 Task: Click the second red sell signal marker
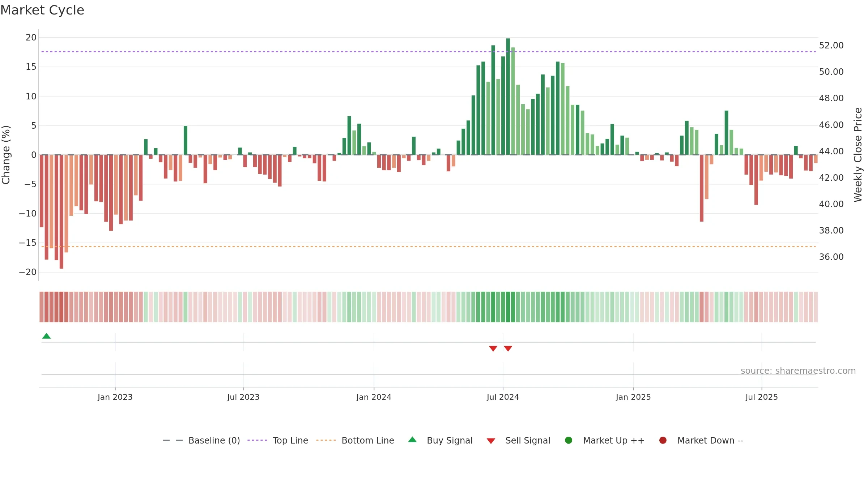point(508,348)
